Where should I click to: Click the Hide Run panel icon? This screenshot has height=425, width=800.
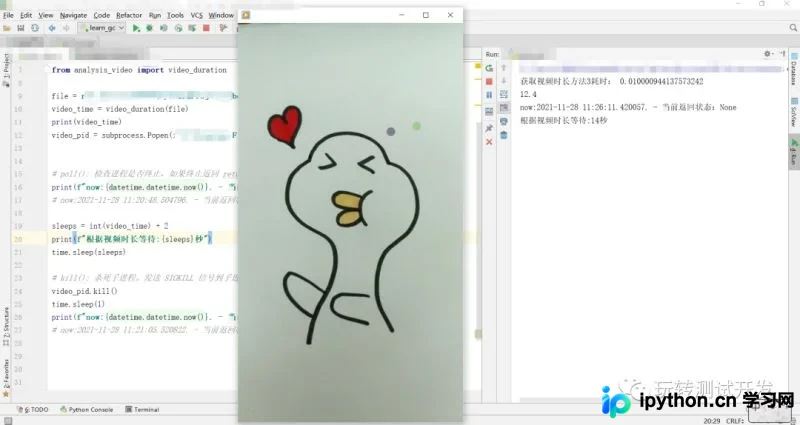pos(783,54)
